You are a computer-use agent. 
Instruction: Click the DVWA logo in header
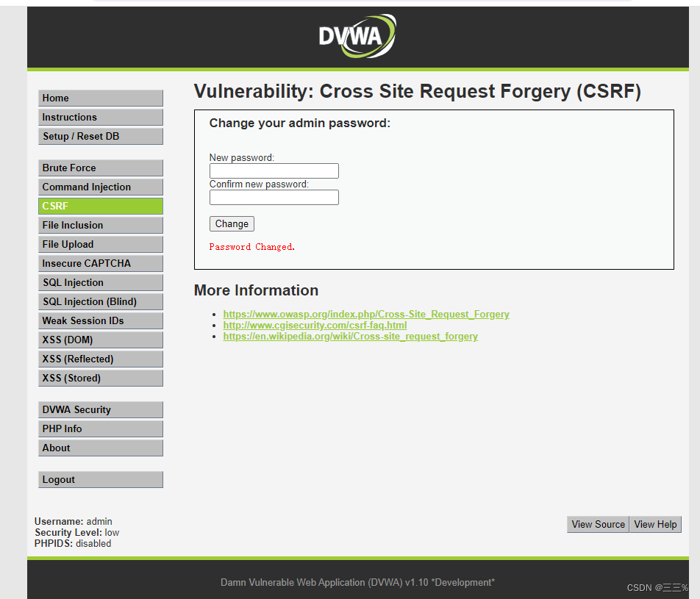[x=357, y=36]
